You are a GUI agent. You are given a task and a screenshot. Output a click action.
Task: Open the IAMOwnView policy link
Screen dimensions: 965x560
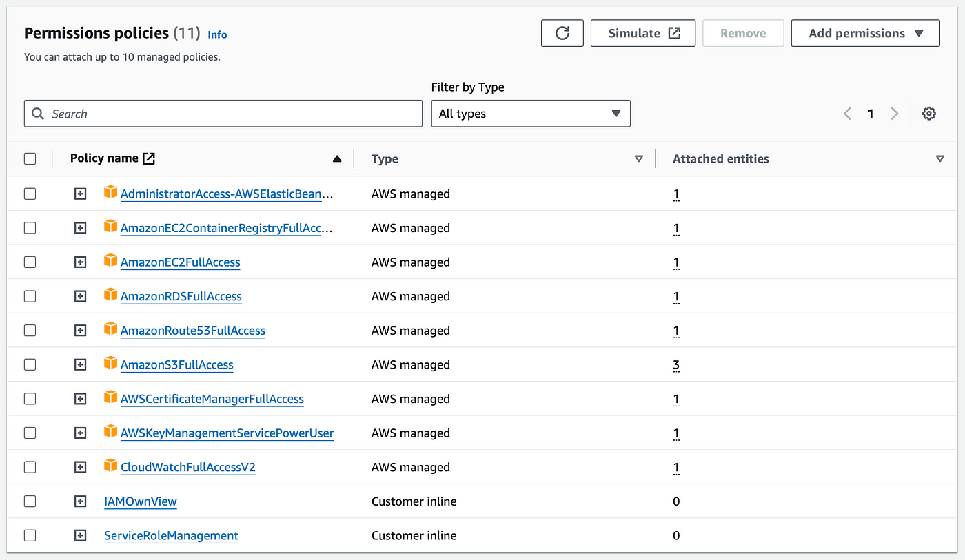141,501
